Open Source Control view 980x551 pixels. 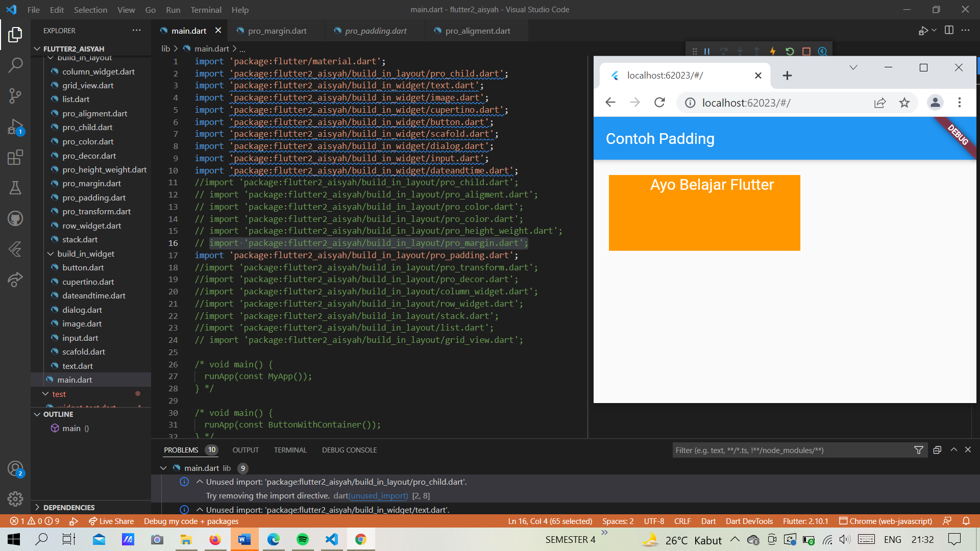(15, 96)
